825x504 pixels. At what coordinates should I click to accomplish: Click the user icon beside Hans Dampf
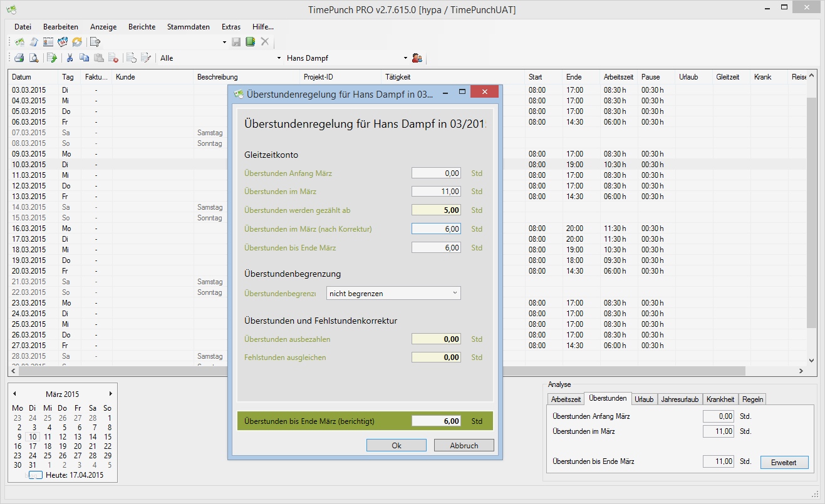(417, 58)
